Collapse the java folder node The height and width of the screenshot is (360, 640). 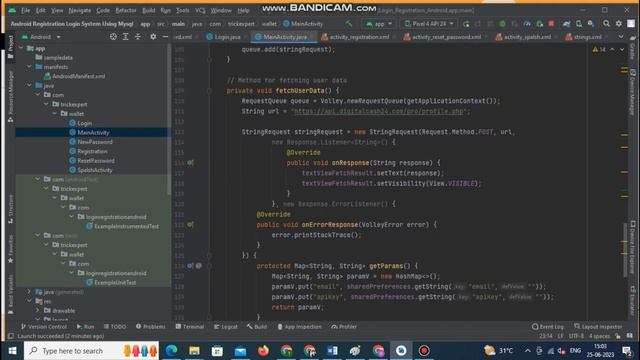[29, 85]
